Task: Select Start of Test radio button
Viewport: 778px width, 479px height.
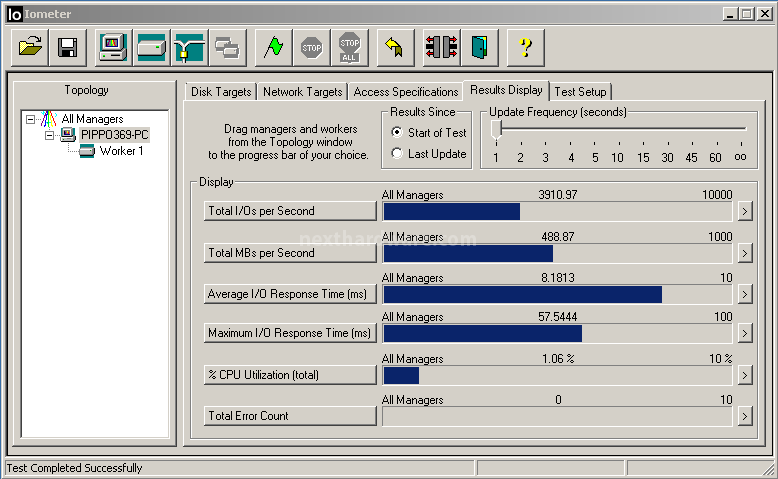Action: click(396, 133)
